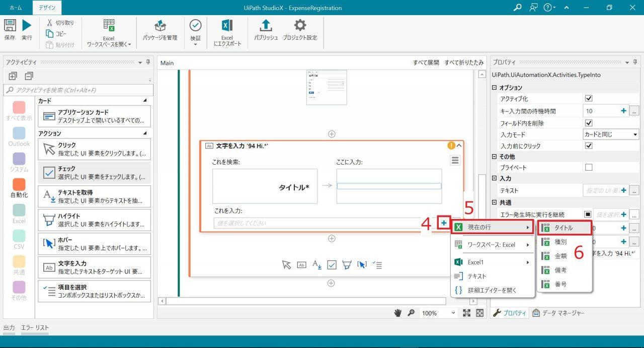Open パッケージを管理 package manager
The height and width of the screenshot is (348, 644).
tap(160, 30)
